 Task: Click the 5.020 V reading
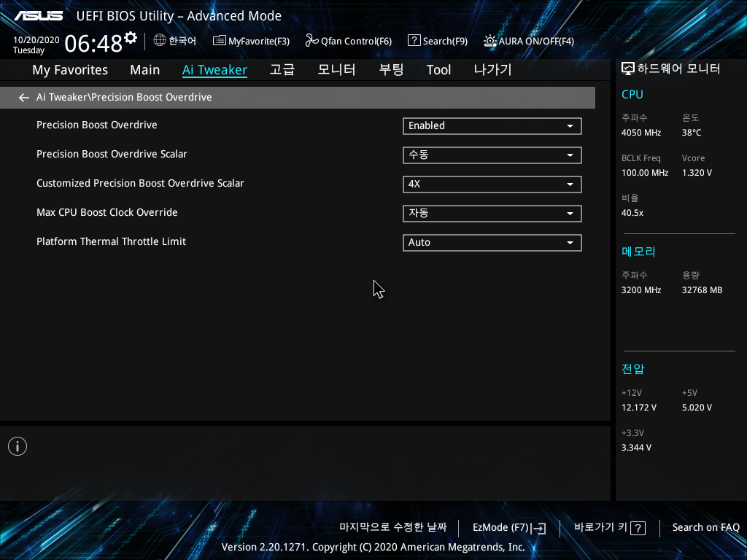pyautogui.click(x=697, y=408)
